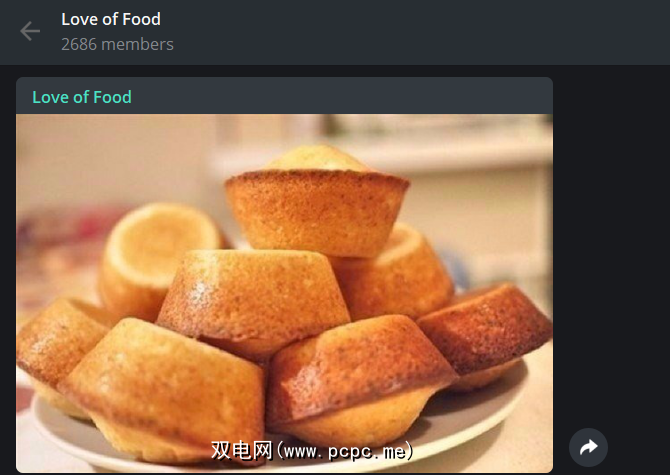Click the rightmost dark brown muffin
Screen dimensions: 670x475
click(485, 333)
